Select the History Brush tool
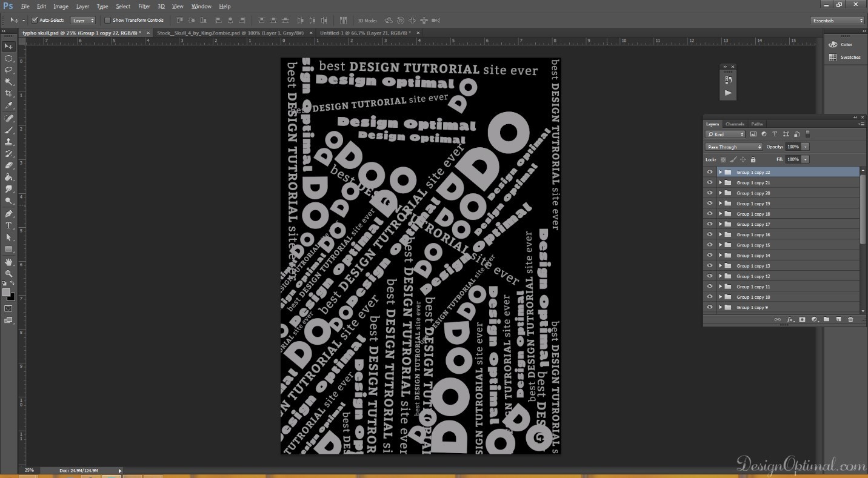 point(8,153)
